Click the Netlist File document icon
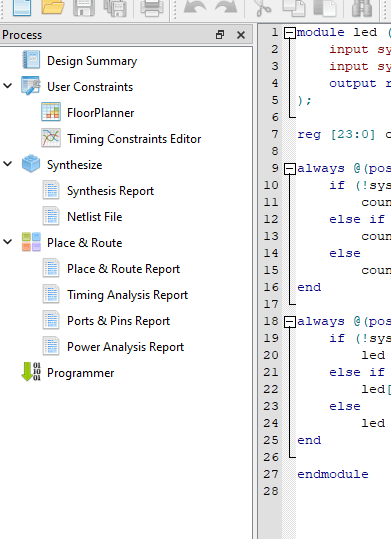 coord(51,216)
